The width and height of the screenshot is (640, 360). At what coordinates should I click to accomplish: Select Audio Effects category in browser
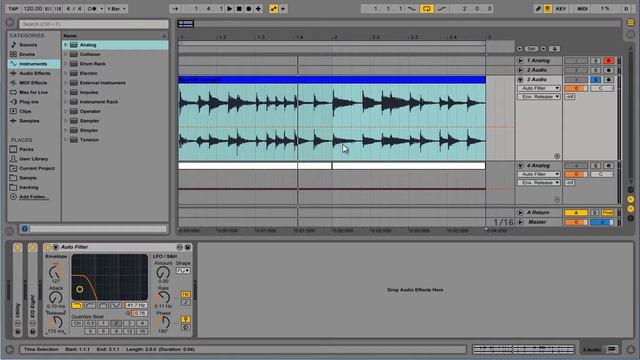(35, 73)
